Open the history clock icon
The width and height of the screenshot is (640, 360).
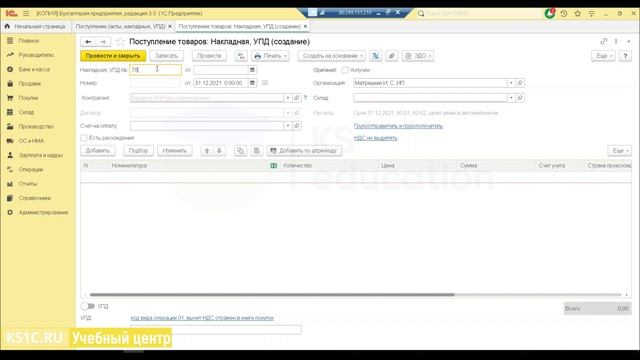(564, 13)
